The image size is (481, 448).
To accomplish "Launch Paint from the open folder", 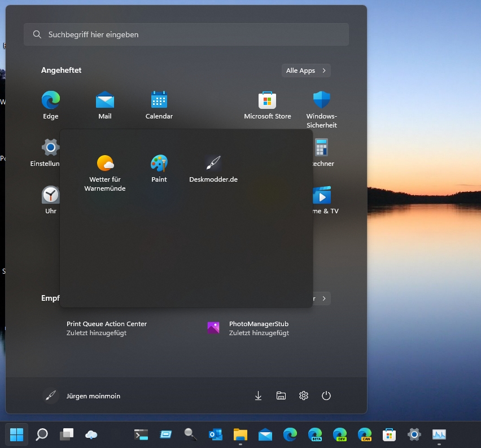I will point(159,169).
